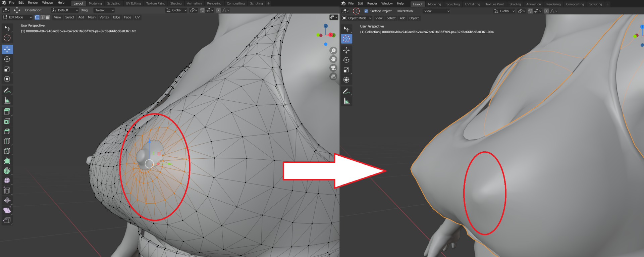Select the Annotate tool in left Edit Mode window
The width and height of the screenshot is (644, 257).
click(7, 91)
